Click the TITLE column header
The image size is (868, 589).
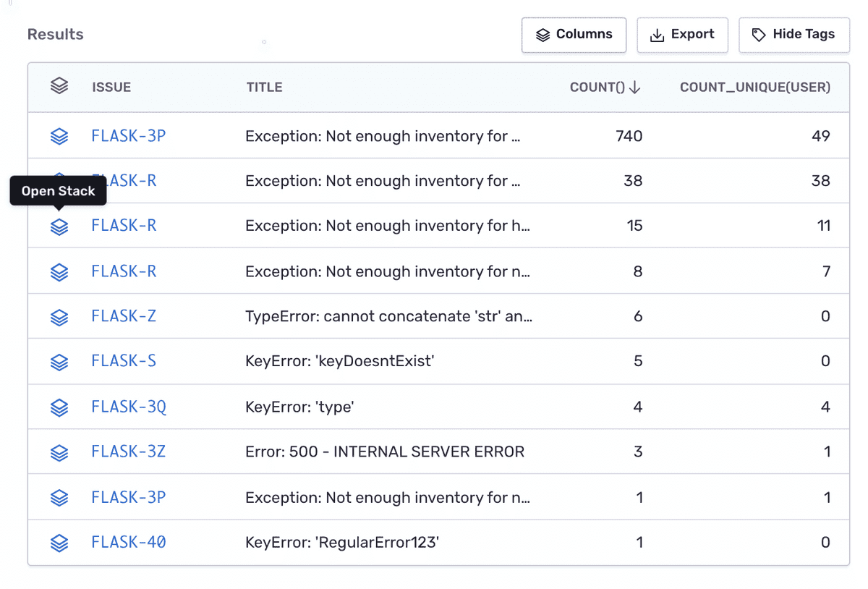click(x=264, y=88)
